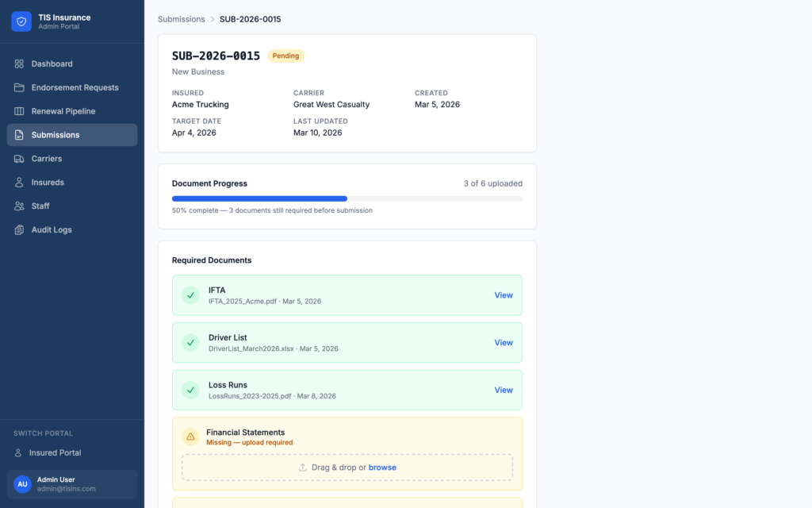The width and height of the screenshot is (812, 508).
Task: Click the Submissions breadcrumb link
Action: tap(182, 19)
